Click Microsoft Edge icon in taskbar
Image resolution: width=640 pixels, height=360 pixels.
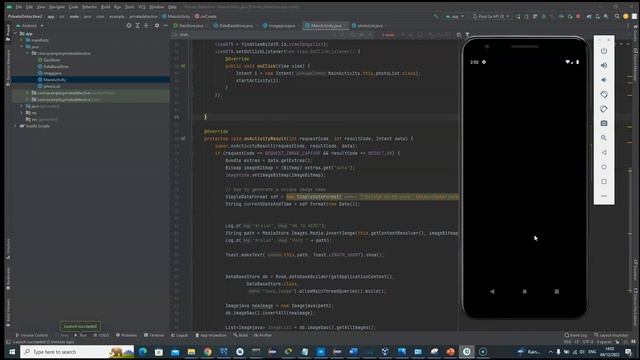pyautogui.click(x=142, y=351)
